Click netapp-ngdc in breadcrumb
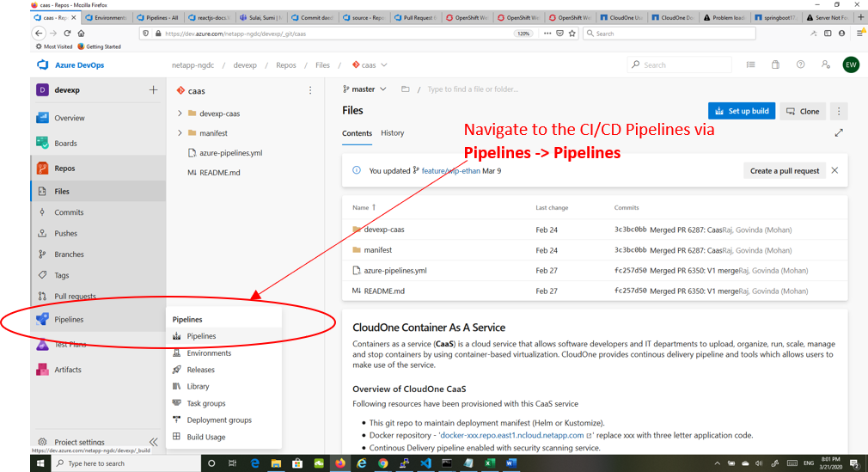868x472 pixels. pos(193,64)
